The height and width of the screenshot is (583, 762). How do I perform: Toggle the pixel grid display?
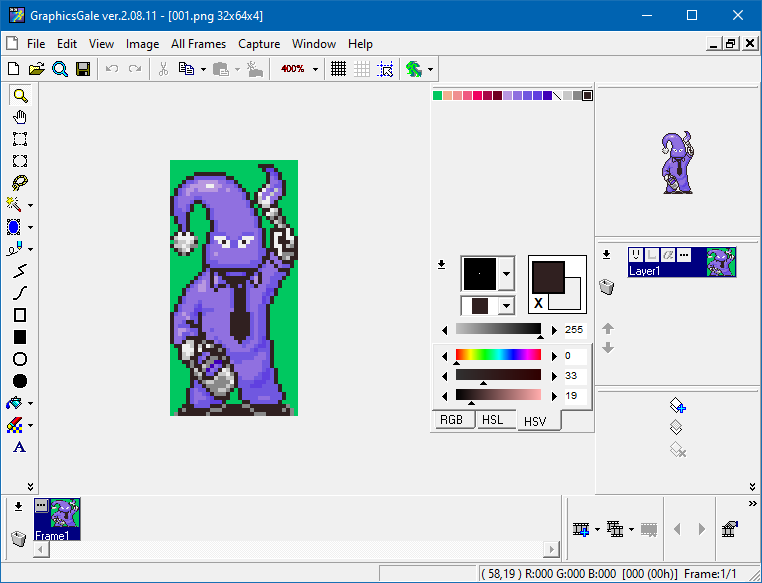(x=338, y=69)
